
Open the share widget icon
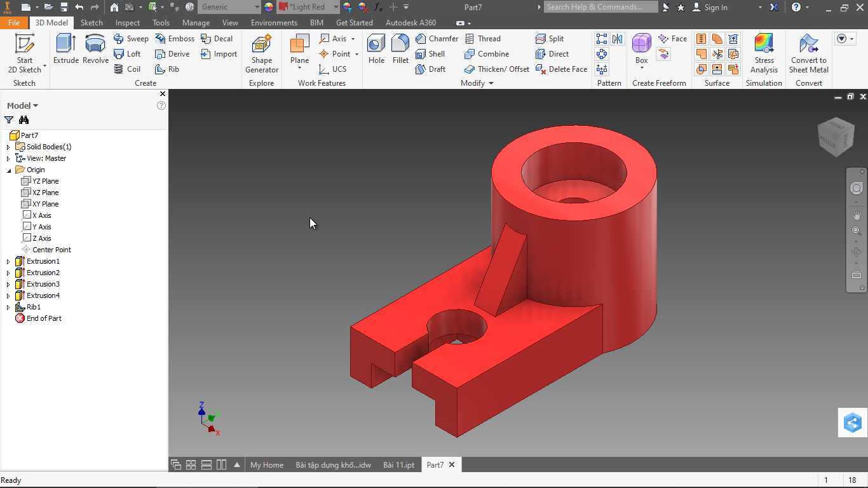pos(852,423)
